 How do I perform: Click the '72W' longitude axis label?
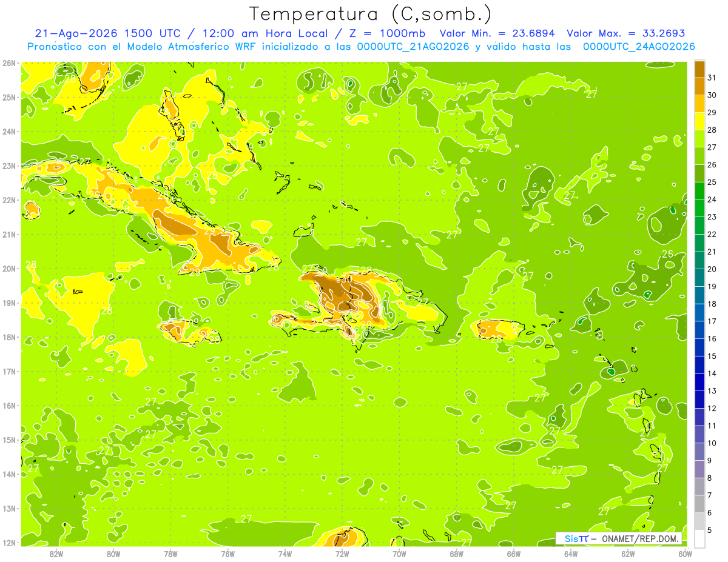coord(342,554)
